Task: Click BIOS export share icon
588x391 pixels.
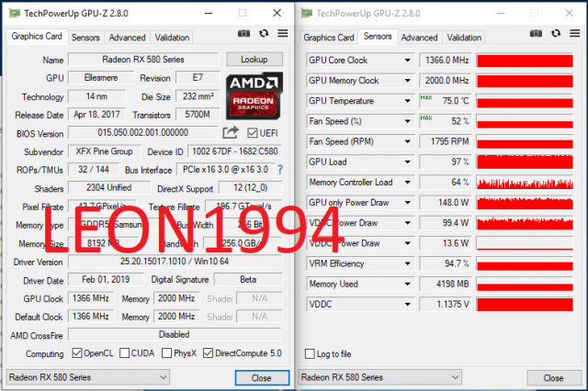Action: (231, 132)
